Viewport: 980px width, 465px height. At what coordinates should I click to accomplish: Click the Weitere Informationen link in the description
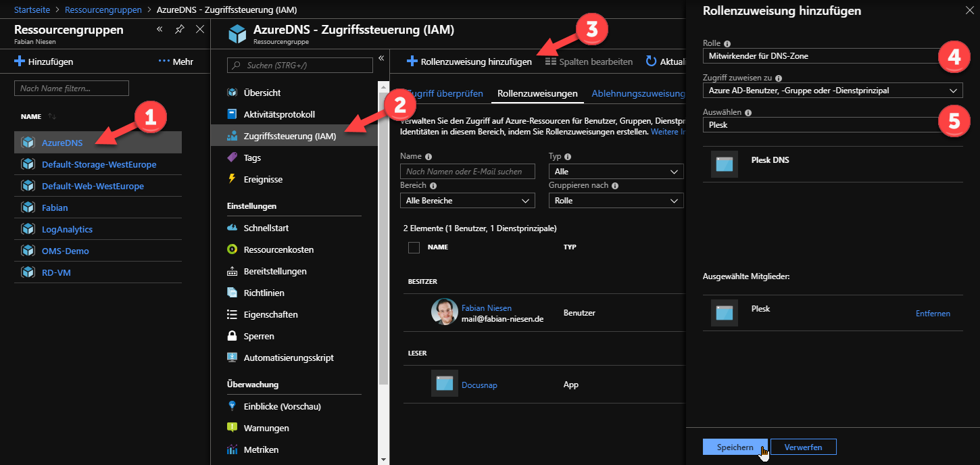(x=668, y=132)
